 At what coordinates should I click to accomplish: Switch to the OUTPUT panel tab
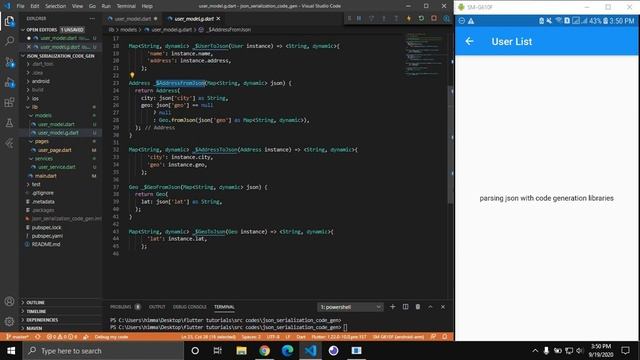[x=157, y=307]
